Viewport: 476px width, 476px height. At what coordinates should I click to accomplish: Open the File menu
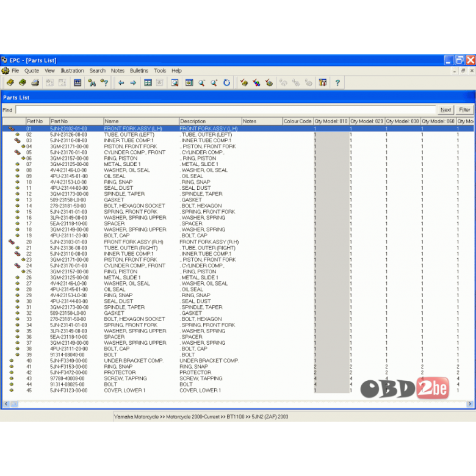point(15,71)
